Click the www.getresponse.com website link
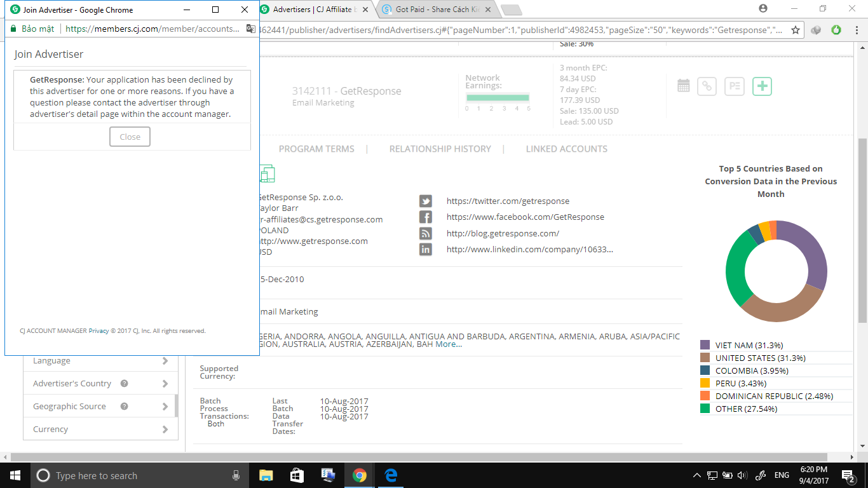 [313, 241]
